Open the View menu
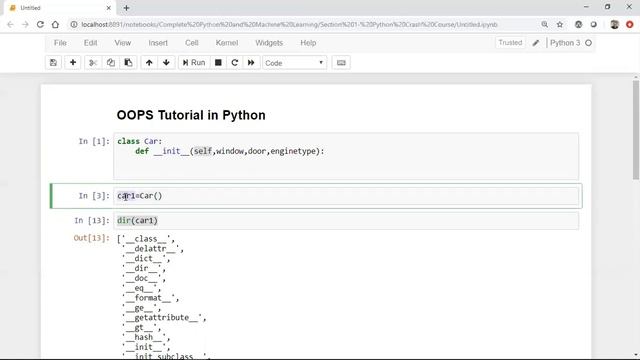The height and width of the screenshot is (360, 640). pyautogui.click(x=123, y=43)
